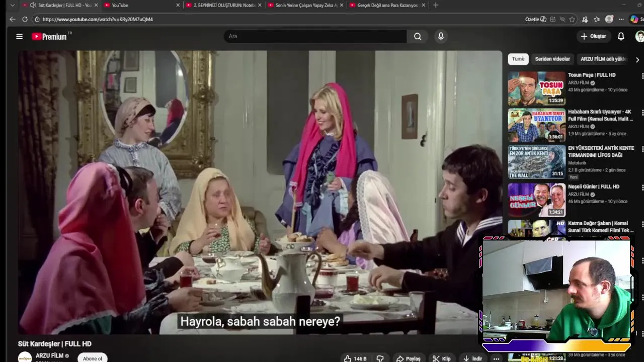
Task: Click the 'Abone ol' subscribe button
Action: (93, 358)
